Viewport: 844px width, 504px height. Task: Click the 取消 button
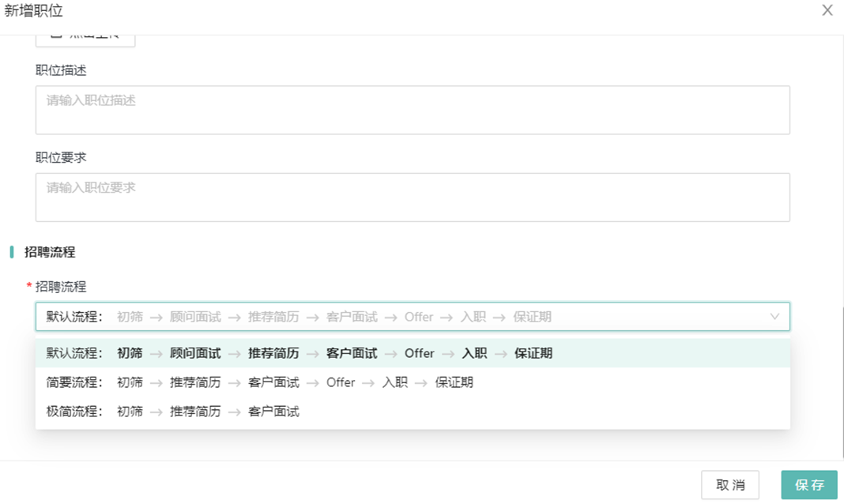(730, 485)
